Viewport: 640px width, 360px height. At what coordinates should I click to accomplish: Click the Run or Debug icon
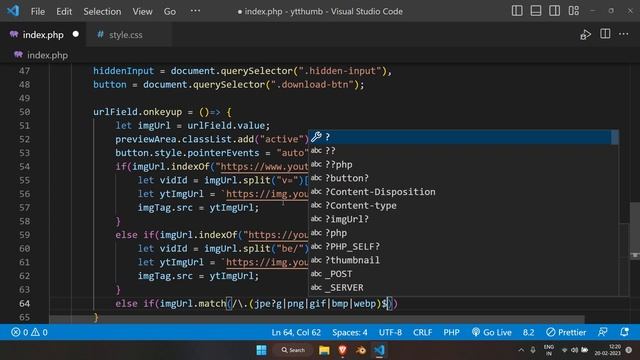(585, 35)
